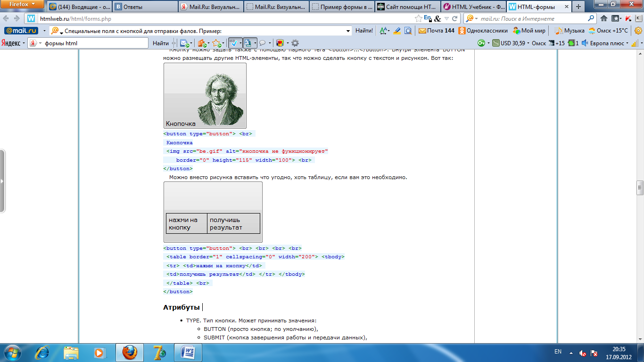Open a new browser tab
The height and width of the screenshot is (362, 644).
pos(578,7)
